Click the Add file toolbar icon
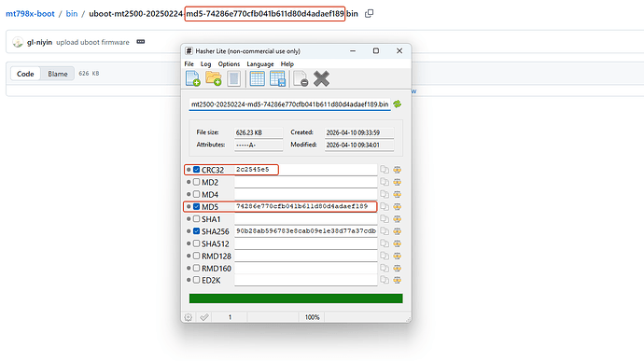 192,78
